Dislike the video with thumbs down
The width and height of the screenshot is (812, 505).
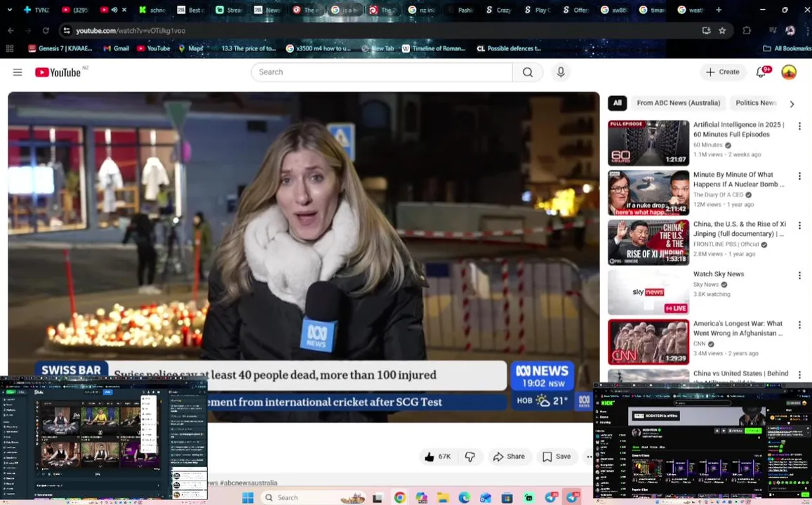[x=470, y=457]
